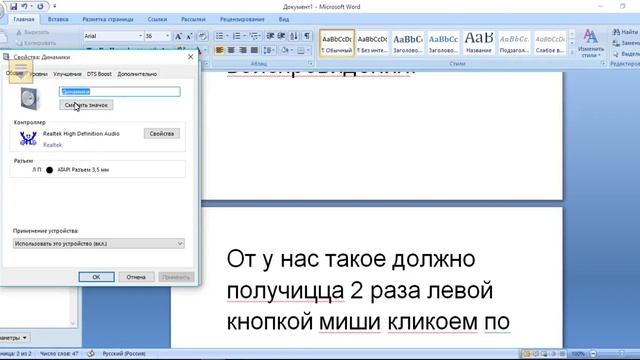
Task: Decrease paragraph indent
Action: click(270, 36)
